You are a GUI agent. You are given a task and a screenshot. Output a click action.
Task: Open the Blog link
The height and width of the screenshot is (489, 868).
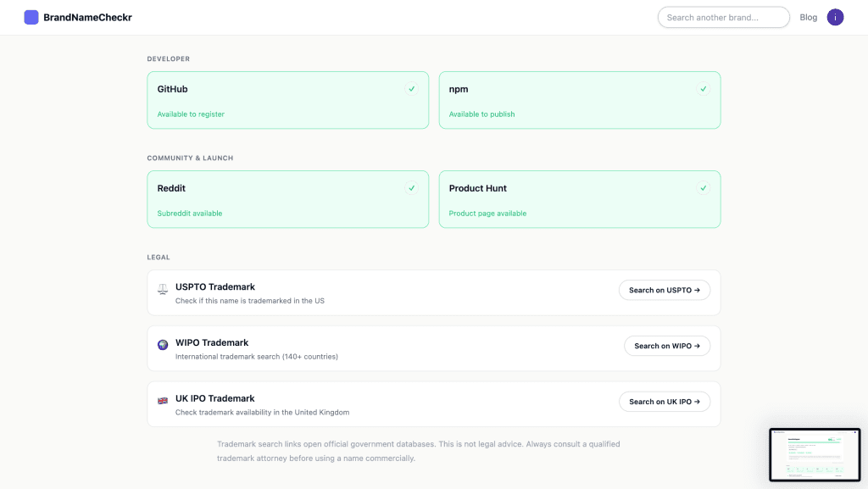point(808,17)
